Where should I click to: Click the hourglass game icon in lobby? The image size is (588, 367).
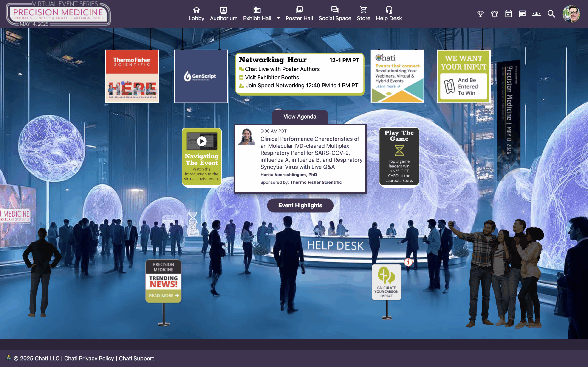tap(193, 217)
